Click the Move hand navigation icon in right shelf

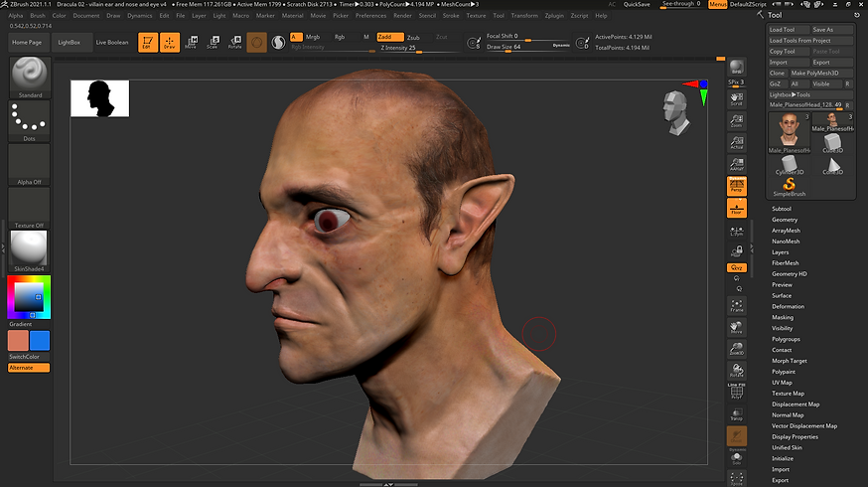[x=736, y=327]
